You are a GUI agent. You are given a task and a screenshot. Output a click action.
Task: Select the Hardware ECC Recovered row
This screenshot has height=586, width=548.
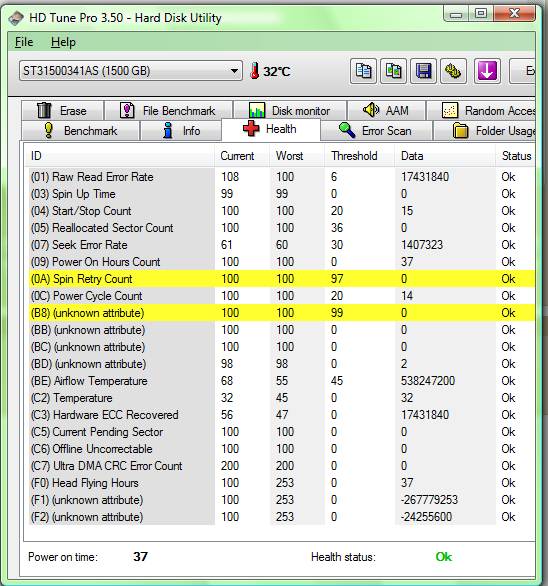[x=282, y=415]
